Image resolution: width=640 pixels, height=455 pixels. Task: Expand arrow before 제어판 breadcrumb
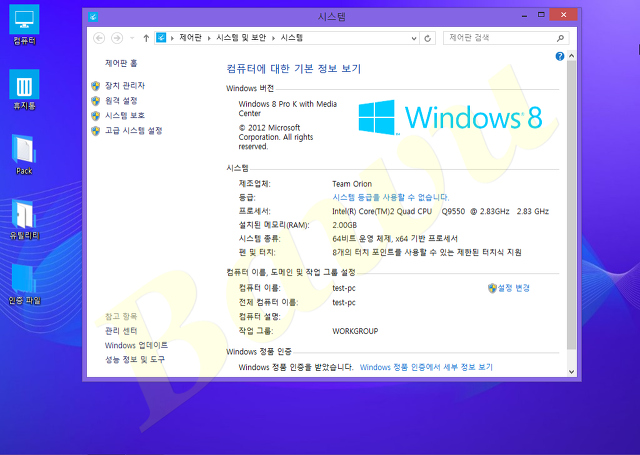coord(172,38)
